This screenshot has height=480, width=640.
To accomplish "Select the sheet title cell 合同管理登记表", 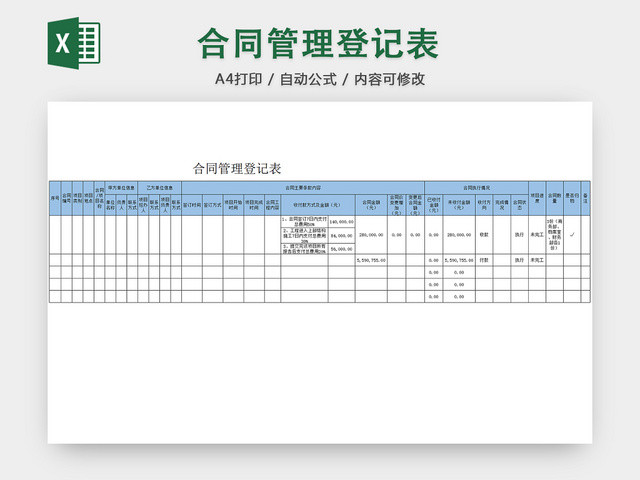I will [x=237, y=168].
